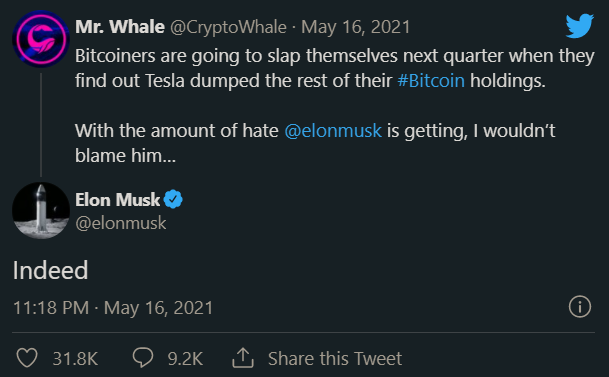Click the share upload arrow icon
Screen dimensions: 609x377
coord(243,358)
